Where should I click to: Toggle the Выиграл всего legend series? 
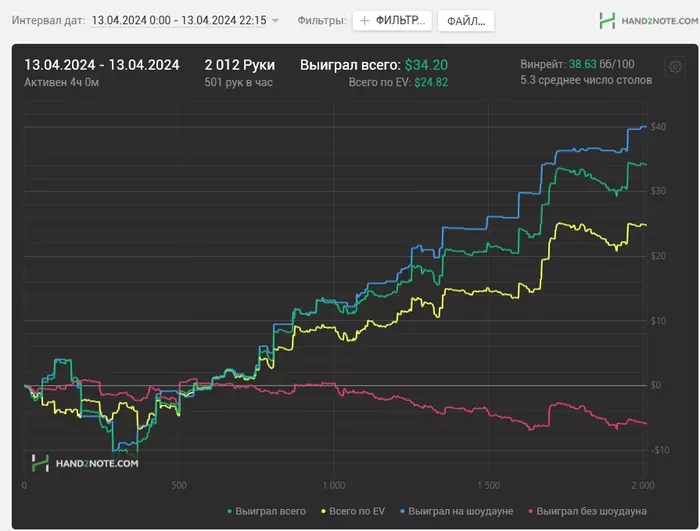(267, 511)
